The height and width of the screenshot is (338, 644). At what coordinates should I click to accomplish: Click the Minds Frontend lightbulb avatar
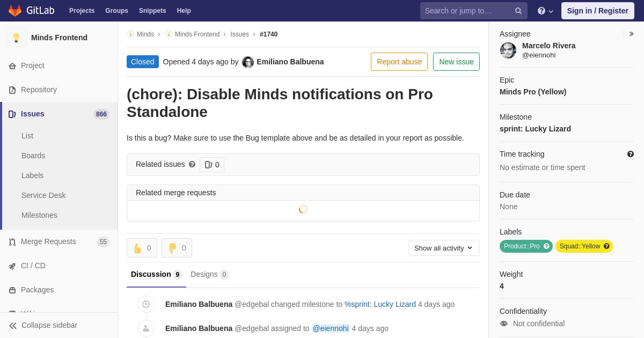tap(16, 38)
